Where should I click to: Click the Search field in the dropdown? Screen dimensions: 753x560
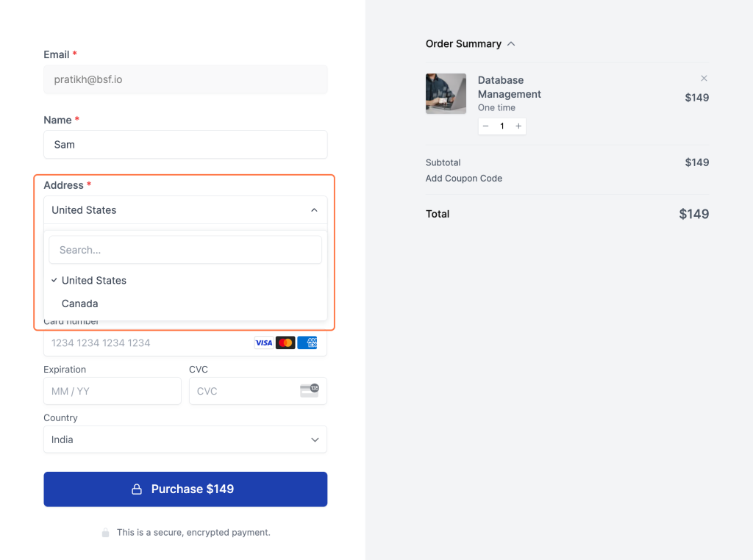coord(185,250)
